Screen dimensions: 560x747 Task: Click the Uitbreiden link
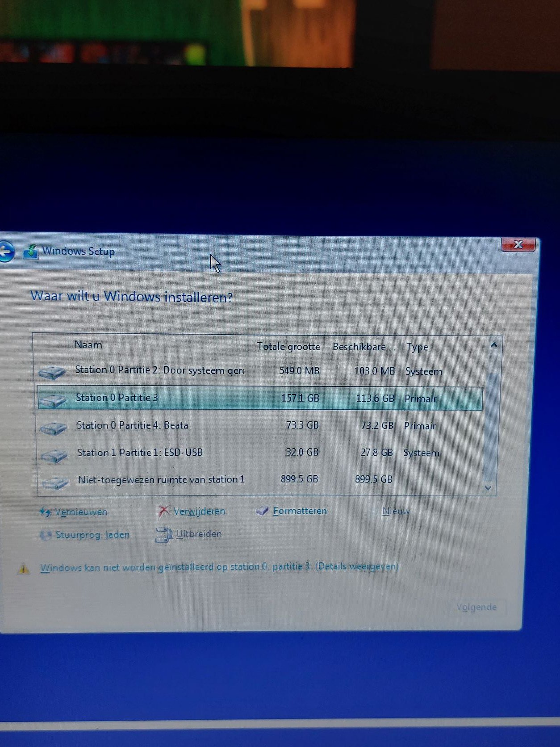[x=199, y=534]
